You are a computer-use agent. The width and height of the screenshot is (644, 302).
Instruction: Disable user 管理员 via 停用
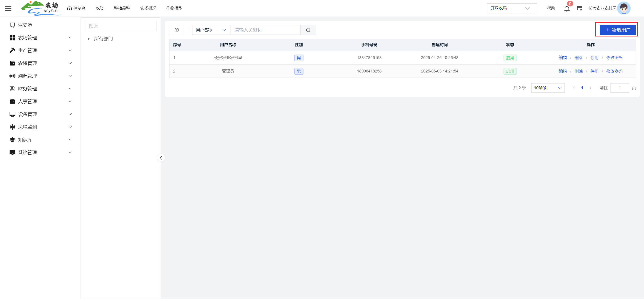coord(594,71)
